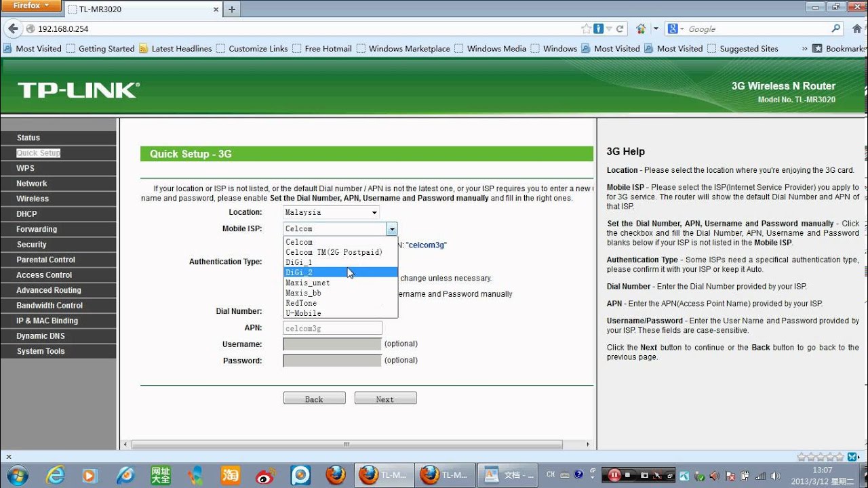Screen dimensions: 868x488
Task: Open the add-on icon dropdown arrow
Action: [x=656, y=29]
